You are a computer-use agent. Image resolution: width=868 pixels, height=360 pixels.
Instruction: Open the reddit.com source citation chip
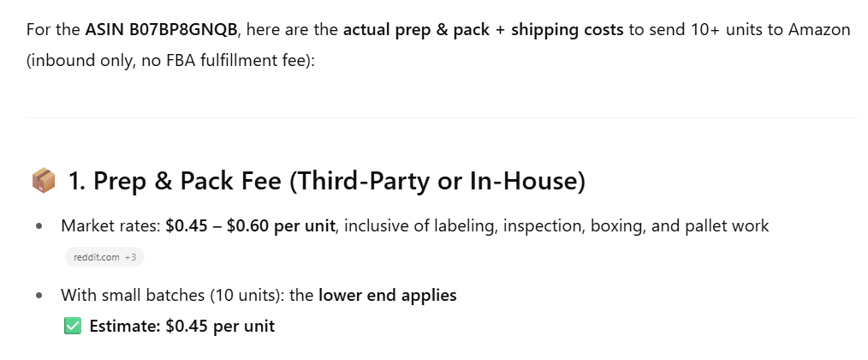pyautogui.click(x=94, y=256)
